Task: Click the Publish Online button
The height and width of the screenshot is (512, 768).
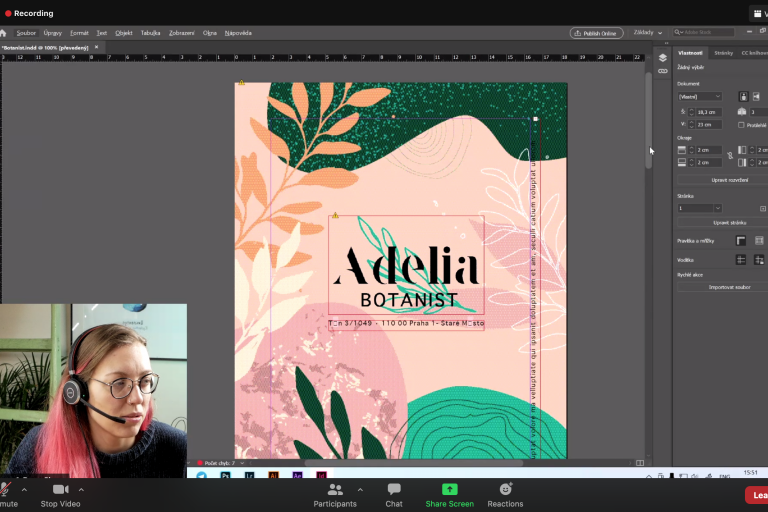Action: pyautogui.click(x=597, y=33)
